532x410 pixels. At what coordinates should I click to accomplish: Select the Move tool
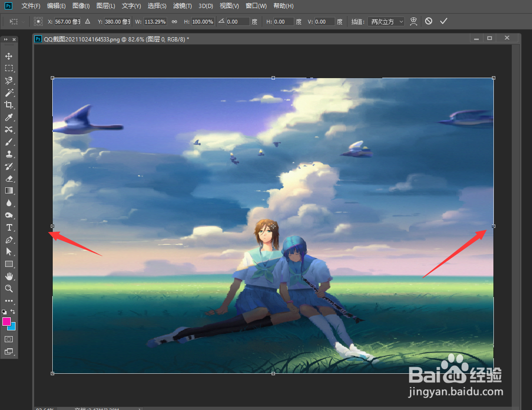[x=9, y=56]
